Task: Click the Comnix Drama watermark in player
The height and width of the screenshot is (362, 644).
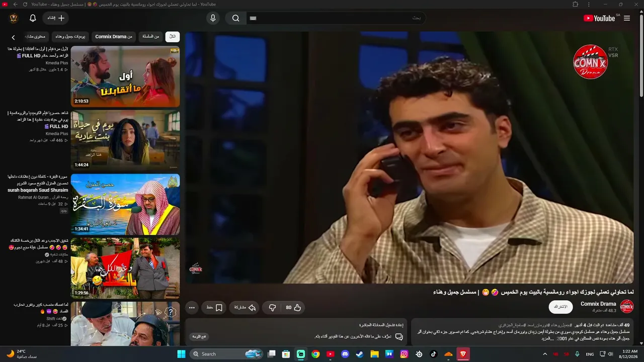Action: point(591,61)
